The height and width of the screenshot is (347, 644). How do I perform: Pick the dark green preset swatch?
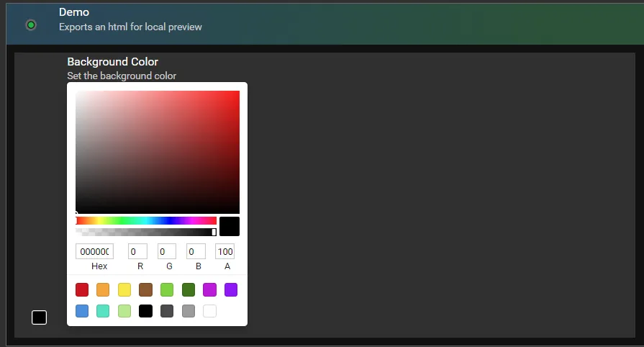coord(189,290)
